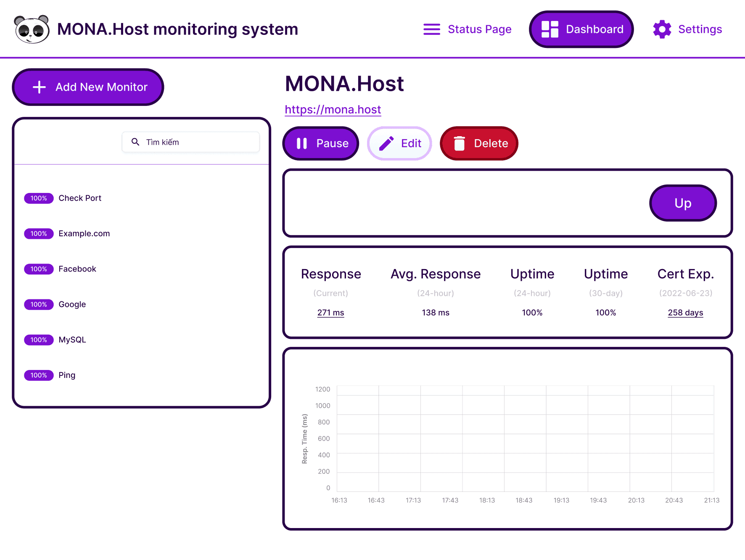
Task: Click the 138 ms average response value
Action: pos(436,312)
